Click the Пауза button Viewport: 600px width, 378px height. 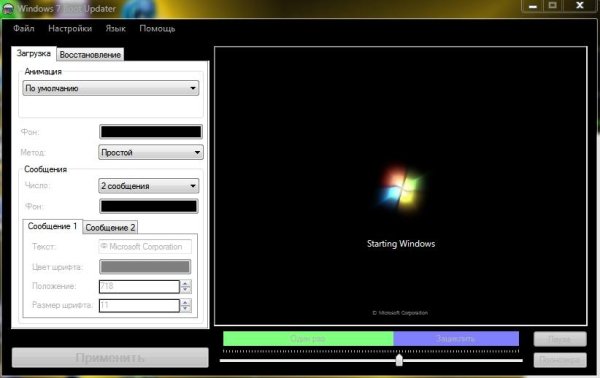[560, 339]
